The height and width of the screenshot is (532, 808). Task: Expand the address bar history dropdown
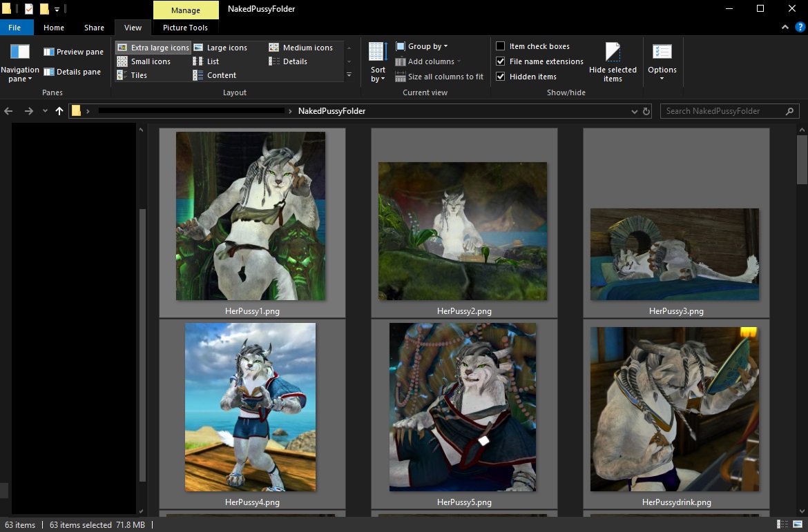[x=635, y=111]
